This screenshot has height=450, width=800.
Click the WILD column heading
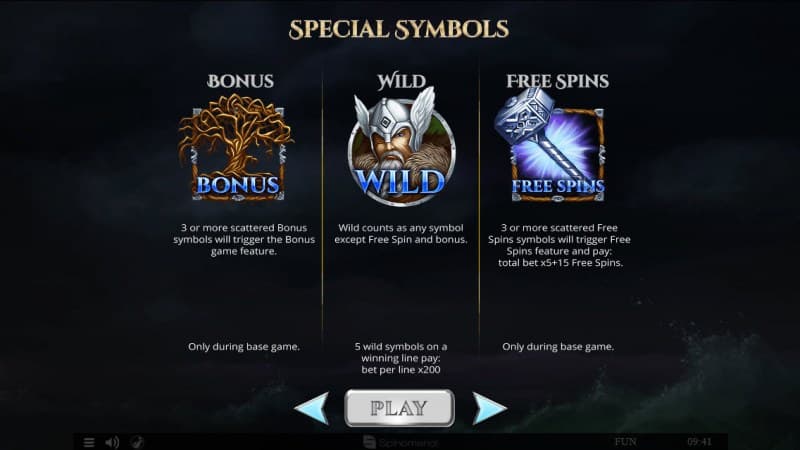(401, 81)
